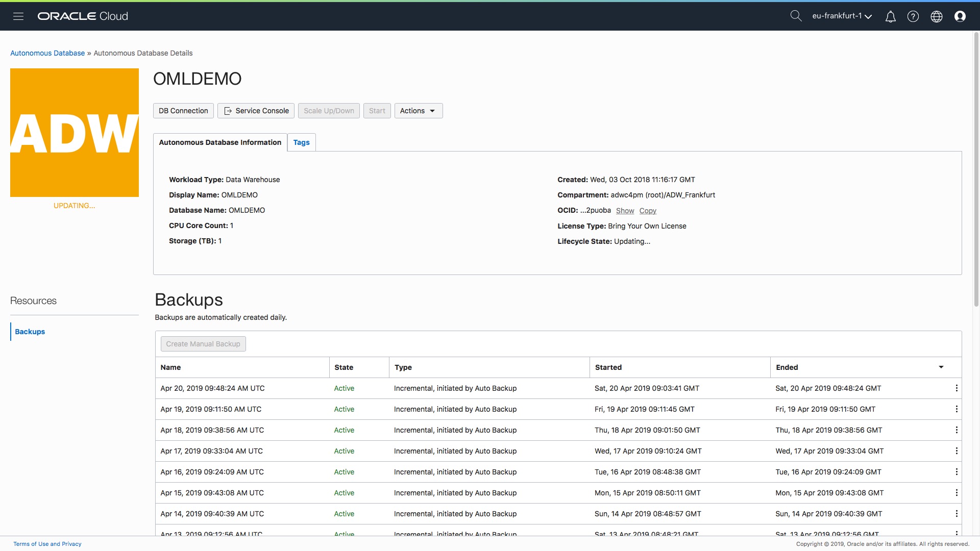Click kebab menu for Apr 15 backup
Screen dimensions: 980x551
coord(956,493)
